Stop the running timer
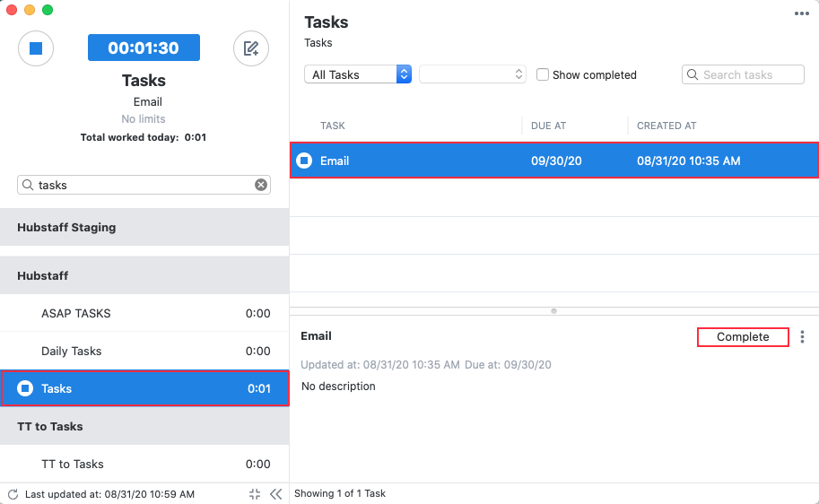 (36, 48)
